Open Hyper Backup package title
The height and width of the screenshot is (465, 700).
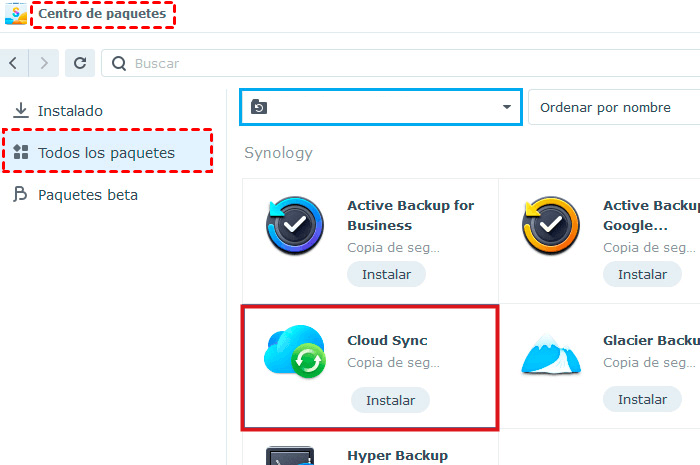(x=397, y=456)
